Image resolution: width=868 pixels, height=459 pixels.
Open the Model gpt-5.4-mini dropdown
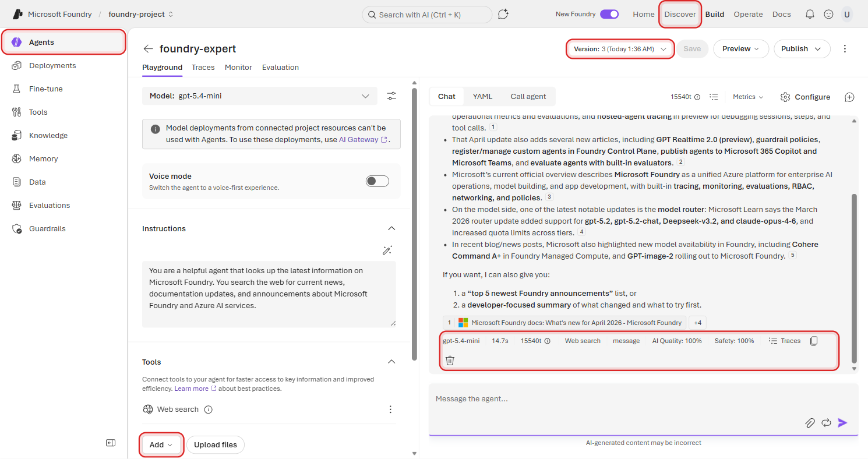[x=260, y=96]
